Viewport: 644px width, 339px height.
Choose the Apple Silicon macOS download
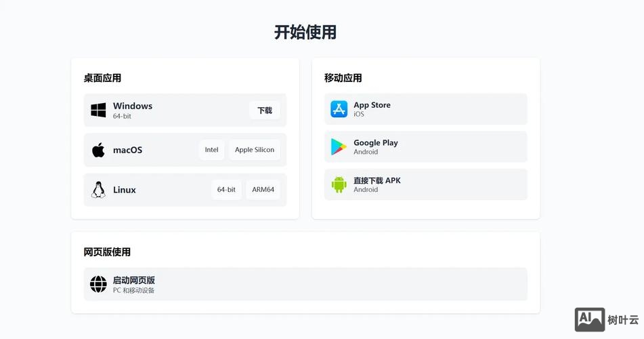point(255,150)
